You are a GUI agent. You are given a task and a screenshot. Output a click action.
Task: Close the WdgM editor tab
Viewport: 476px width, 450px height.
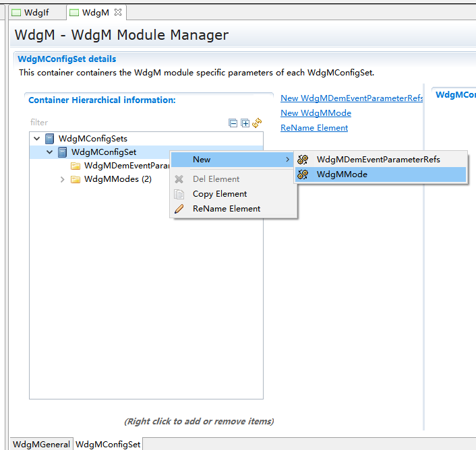pos(118,12)
